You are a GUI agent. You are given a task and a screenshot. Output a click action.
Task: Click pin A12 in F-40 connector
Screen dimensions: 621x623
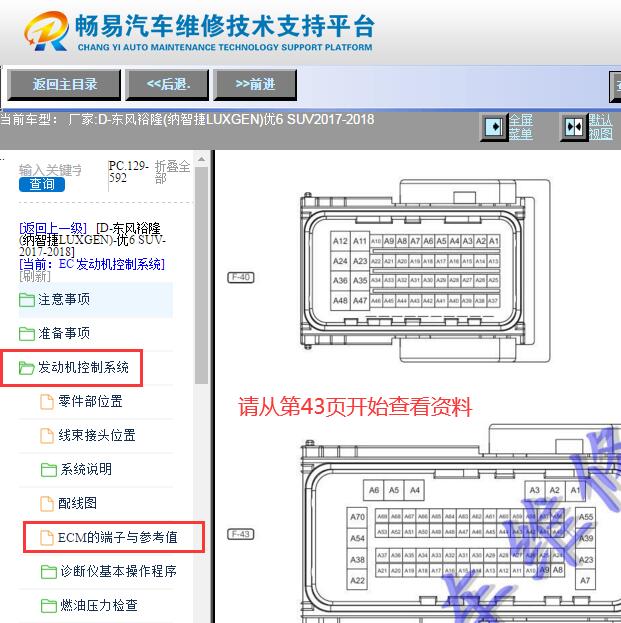340,241
